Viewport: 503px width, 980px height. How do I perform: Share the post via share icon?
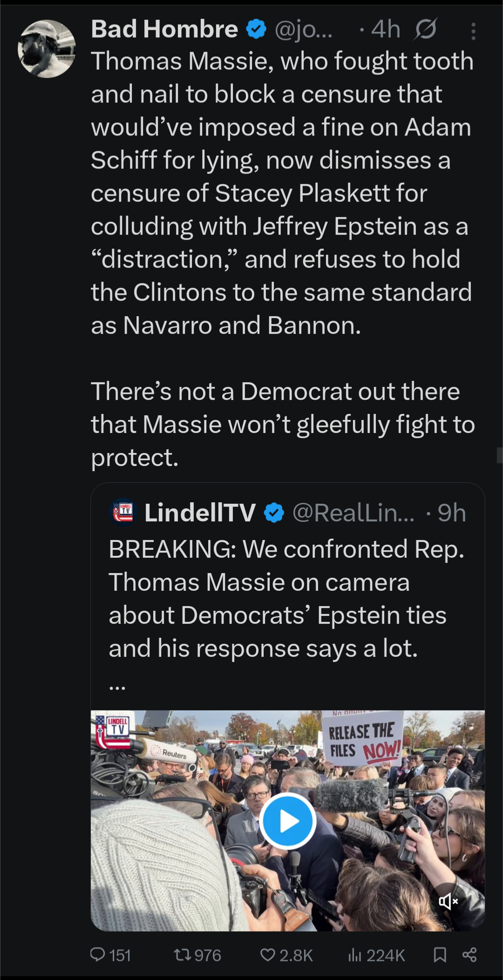469,955
